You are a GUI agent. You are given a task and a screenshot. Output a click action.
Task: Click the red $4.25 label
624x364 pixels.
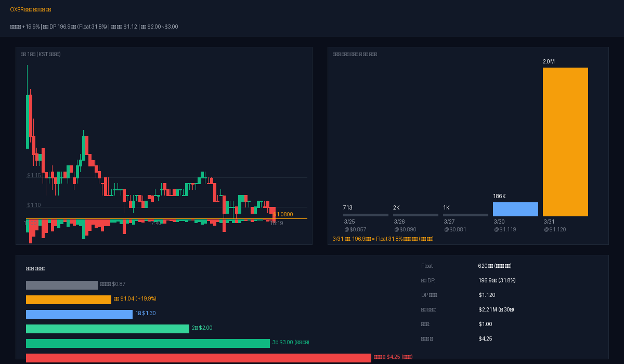point(393,357)
